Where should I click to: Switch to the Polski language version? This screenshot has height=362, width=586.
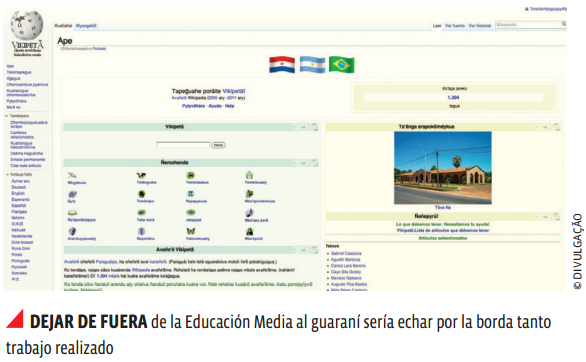(x=17, y=254)
